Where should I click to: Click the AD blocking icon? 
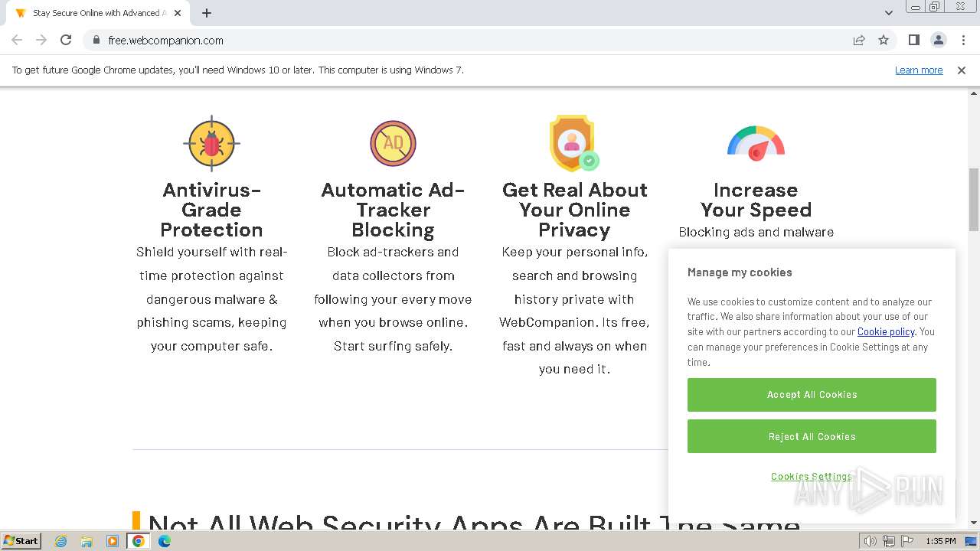tap(393, 143)
